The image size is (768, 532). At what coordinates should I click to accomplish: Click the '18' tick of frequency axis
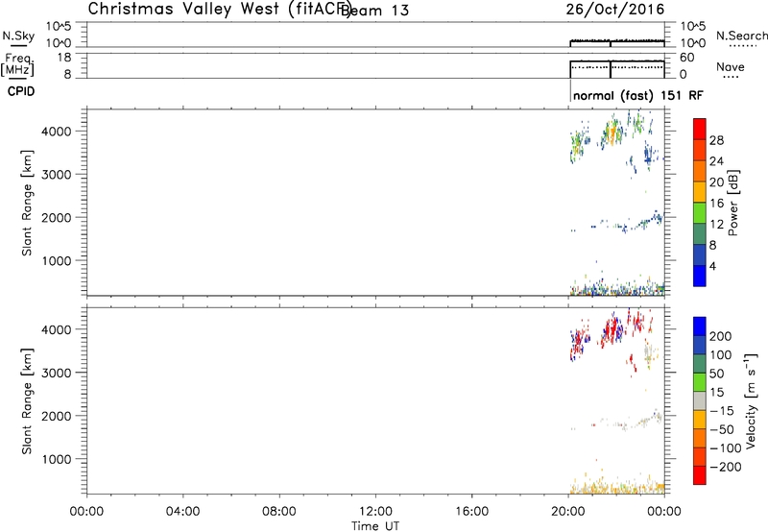[x=64, y=58]
